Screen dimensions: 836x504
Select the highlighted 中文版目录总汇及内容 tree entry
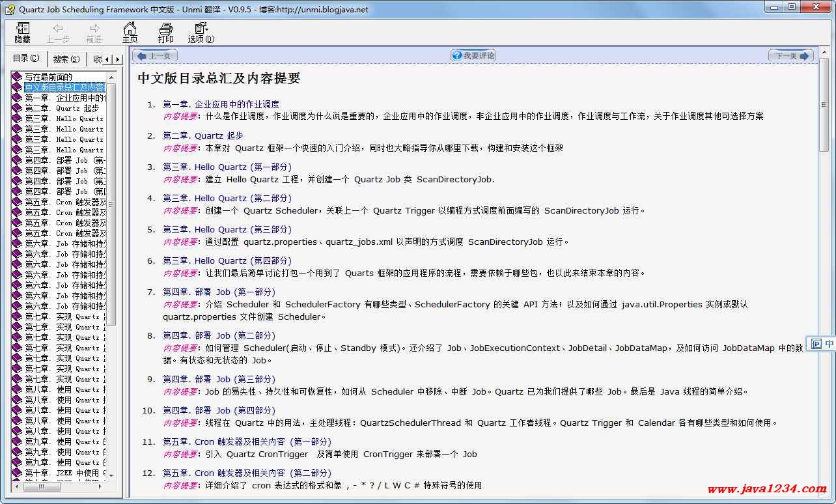64,87
